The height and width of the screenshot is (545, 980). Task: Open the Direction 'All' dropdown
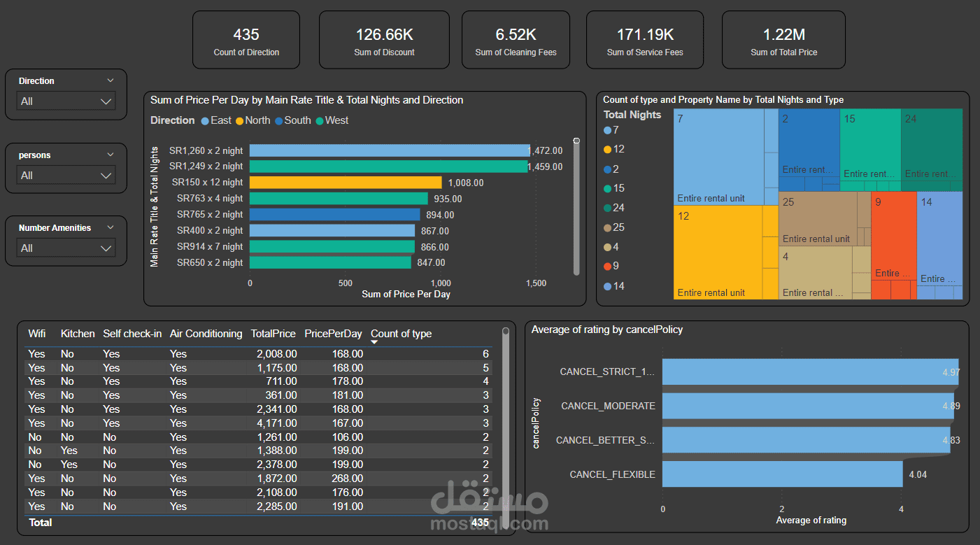(x=66, y=101)
